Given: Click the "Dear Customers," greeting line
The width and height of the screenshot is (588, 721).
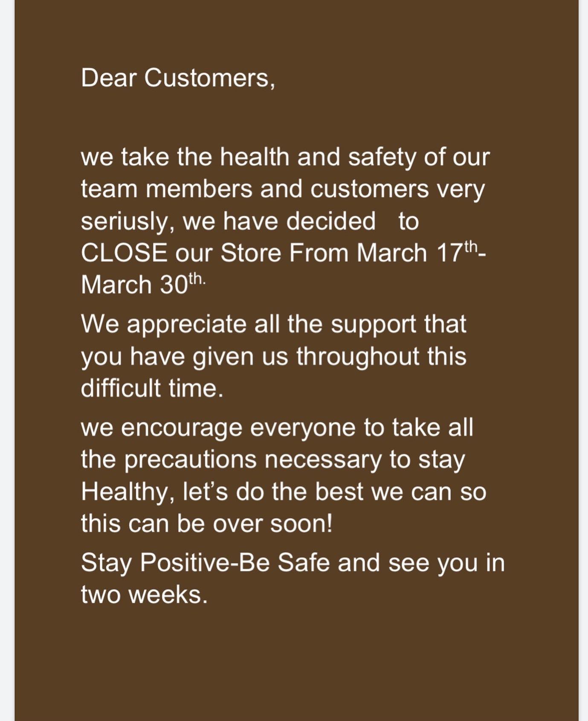Looking at the screenshot, I should coord(178,78).
